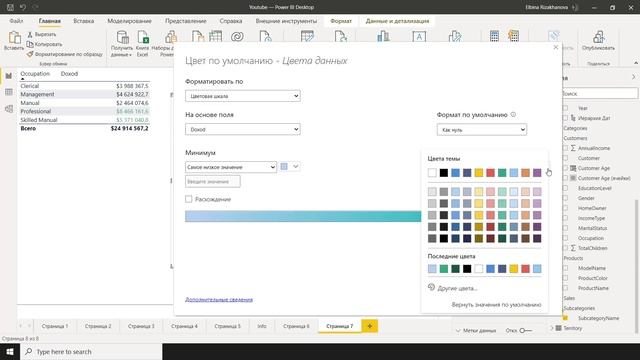Click the new visual bar chart ribbon icon
Image resolution: width=640 pixels, height=360 pixels.
coord(383,37)
